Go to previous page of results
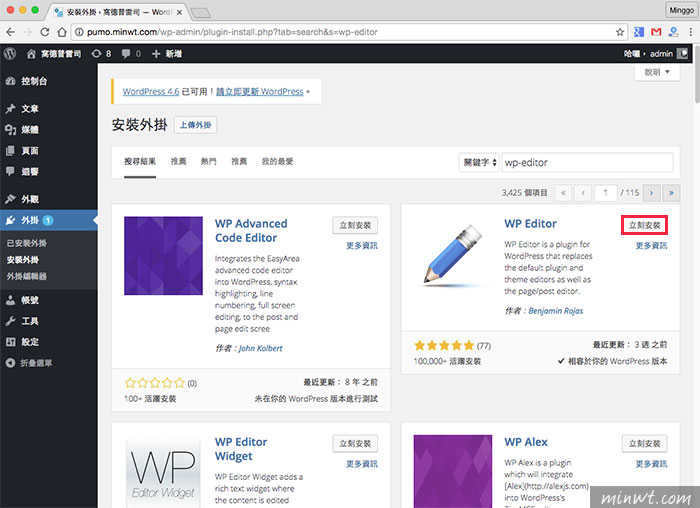700x508 pixels. click(583, 193)
